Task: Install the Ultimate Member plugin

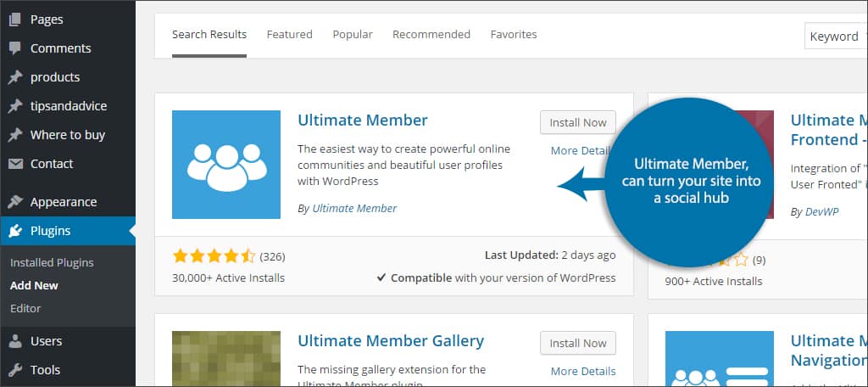Action: point(578,122)
